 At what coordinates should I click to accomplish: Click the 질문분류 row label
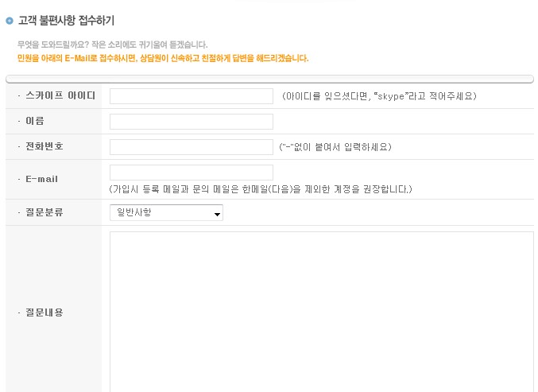[45, 212]
